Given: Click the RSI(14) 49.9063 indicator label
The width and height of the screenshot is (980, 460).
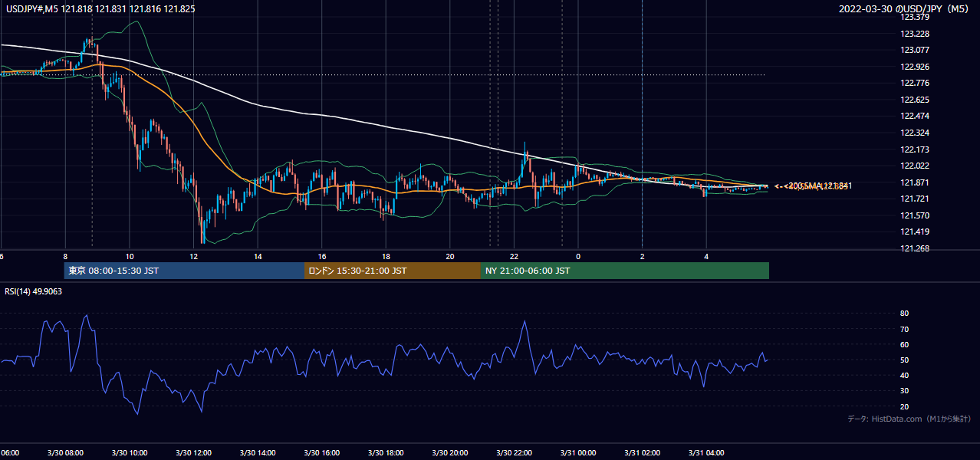Looking at the screenshot, I should click(33, 291).
